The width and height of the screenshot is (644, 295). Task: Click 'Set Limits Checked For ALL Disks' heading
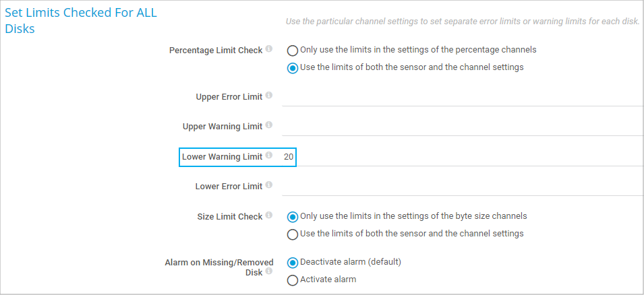81,21
